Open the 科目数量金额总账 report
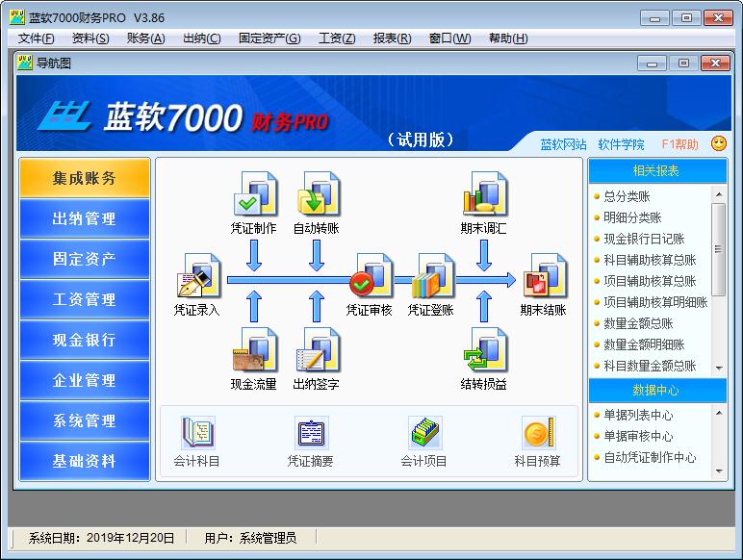Screen dimensions: 743x560 tap(650, 366)
